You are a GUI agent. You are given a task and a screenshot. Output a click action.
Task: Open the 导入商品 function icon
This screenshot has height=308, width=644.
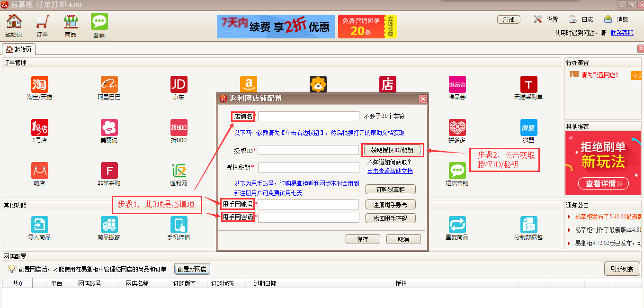tap(40, 225)
